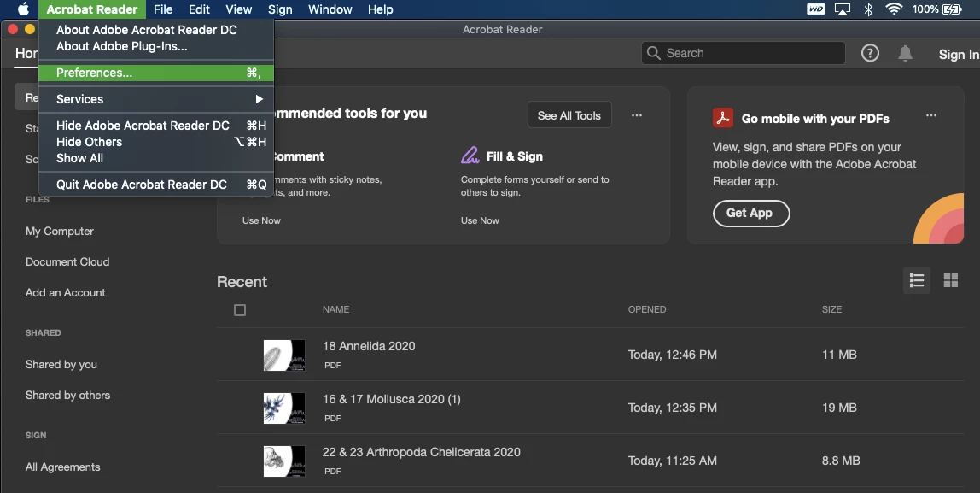Screen dimensions: 980x493
Task: Open the Wi-Fi status menu
Action: 894,9
